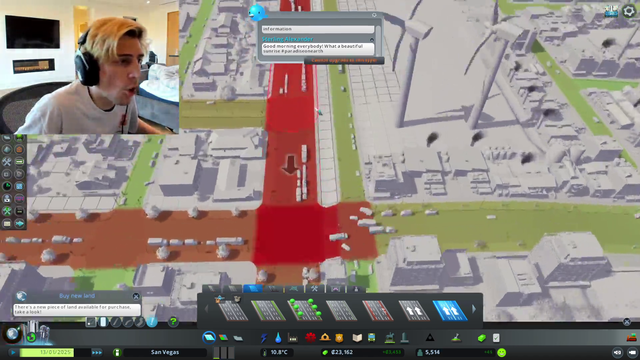
Task: Switch to the first roads category tab
Action: click(x=212, y=289)
